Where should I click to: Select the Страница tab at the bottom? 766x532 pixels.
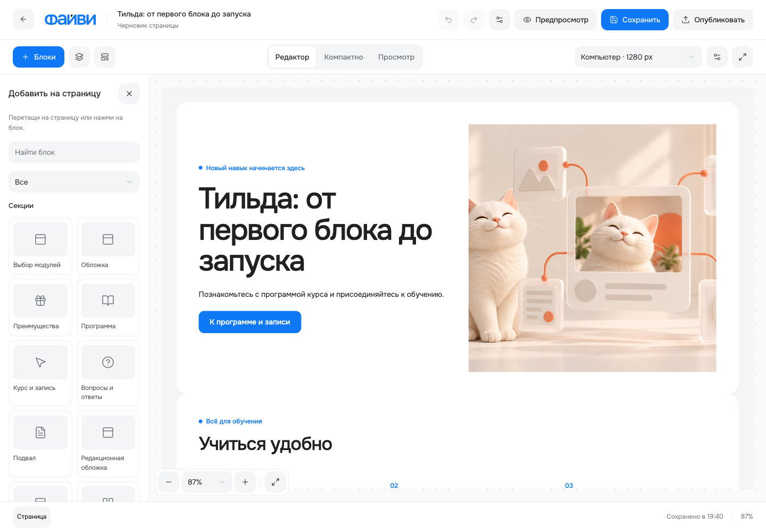[32, 517]
